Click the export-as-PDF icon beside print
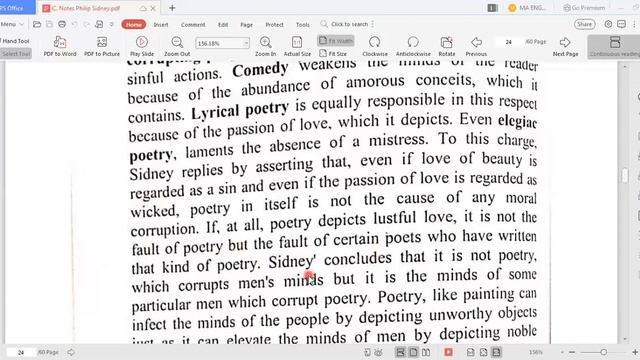 coord(99,24)
